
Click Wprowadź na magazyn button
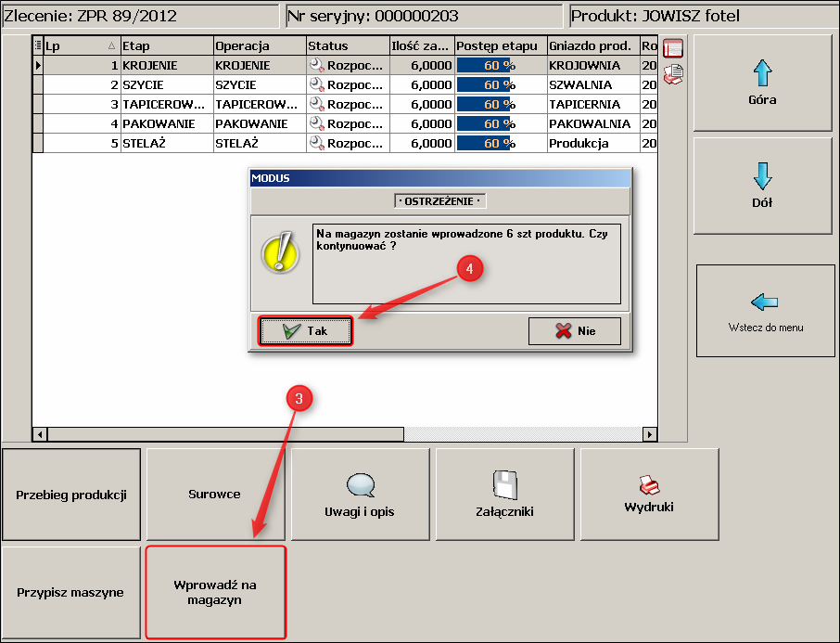pyautogui.click(x=215, y=592)
